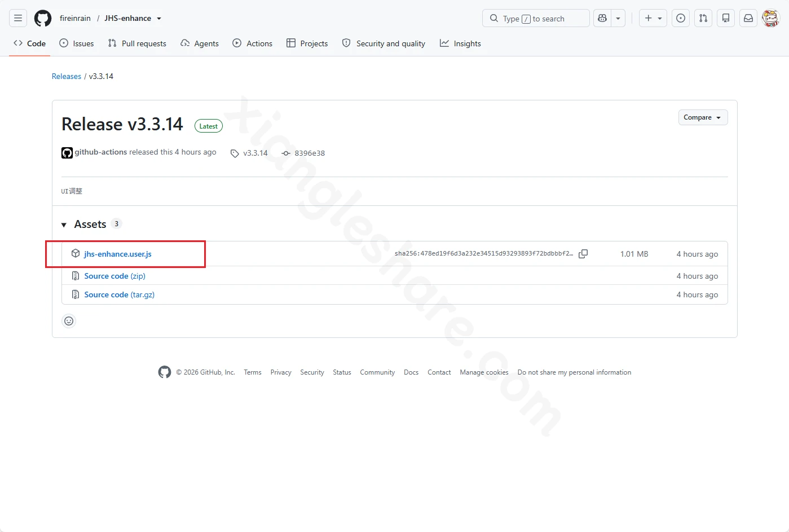The image size is (789, 532).
Task: Open the footer Docs link
Action: pos(411,372)
